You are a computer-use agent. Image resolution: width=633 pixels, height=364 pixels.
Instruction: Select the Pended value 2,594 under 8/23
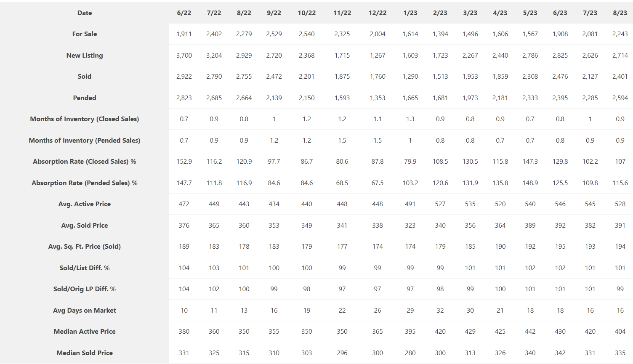pos(620,98)
